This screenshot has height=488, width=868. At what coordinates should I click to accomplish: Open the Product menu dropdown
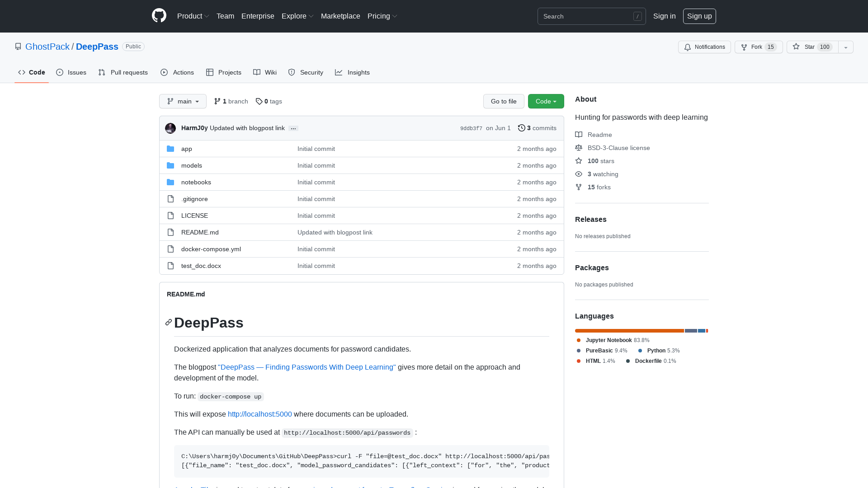(193, 16)
